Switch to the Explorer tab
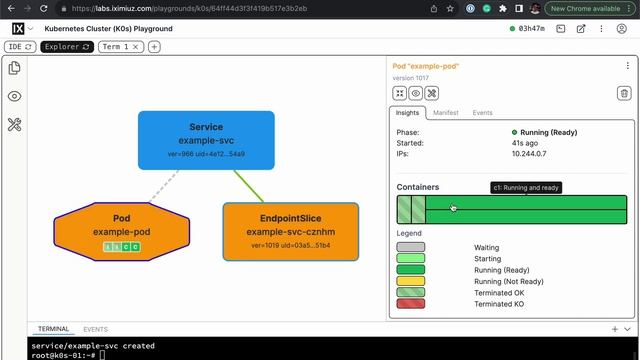This screenshot has width=640, height=360. 67,47
